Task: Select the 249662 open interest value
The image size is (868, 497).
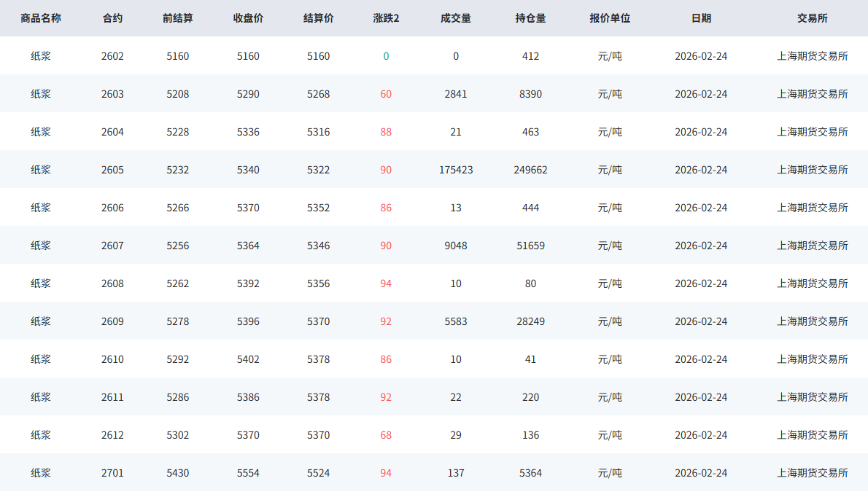Action: (x=530, y=170)
